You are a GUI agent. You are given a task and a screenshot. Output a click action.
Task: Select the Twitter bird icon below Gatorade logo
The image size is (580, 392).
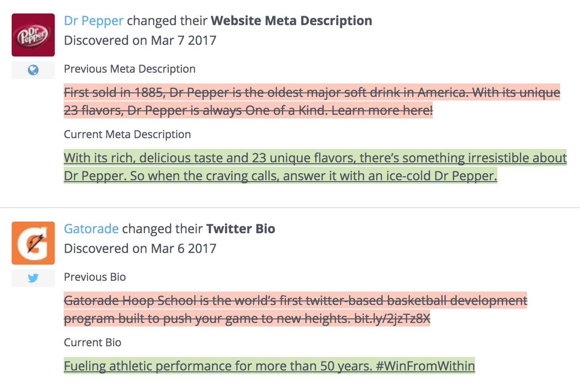pyautogui.click(x=33, y=278)
